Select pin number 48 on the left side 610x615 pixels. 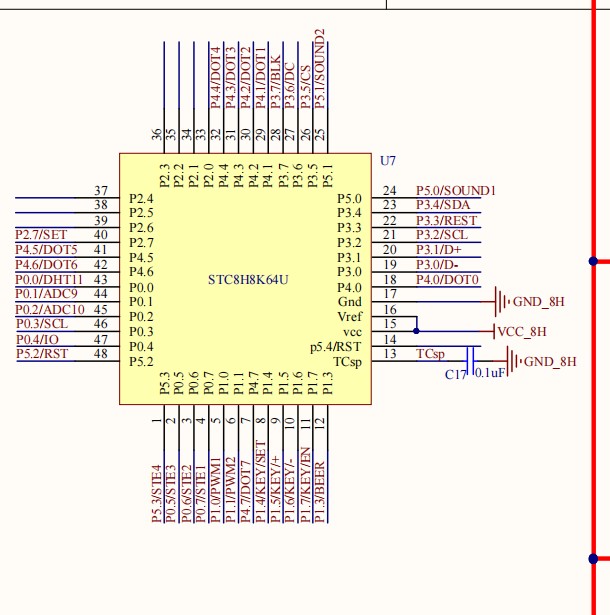point(101,354)
